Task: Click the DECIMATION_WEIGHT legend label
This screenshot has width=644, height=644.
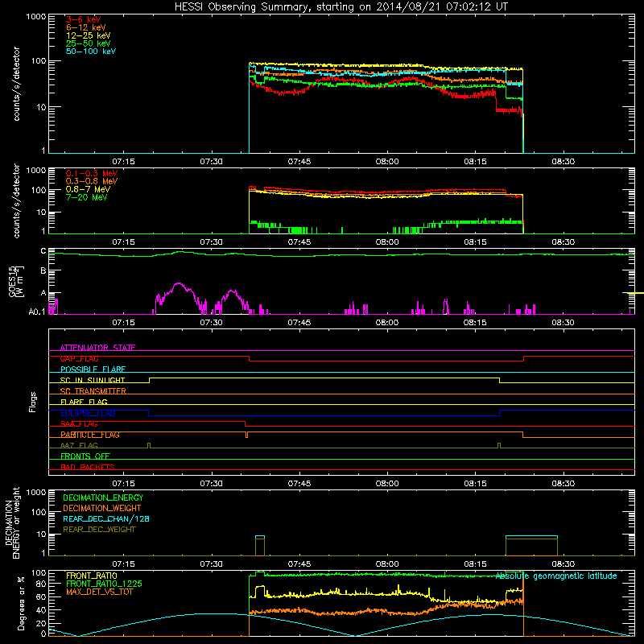Action: click(x=102, y=508)
